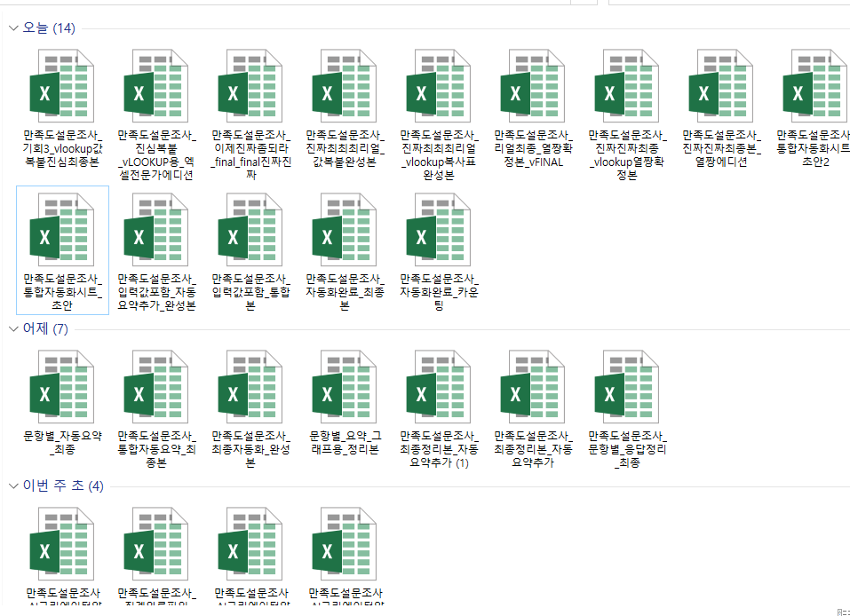Image resolution: width=850 pixels, height=616 pixels.
Task: Collapse the 어제 (7) group
Action: pyautogui.click(x=12, y=328)
